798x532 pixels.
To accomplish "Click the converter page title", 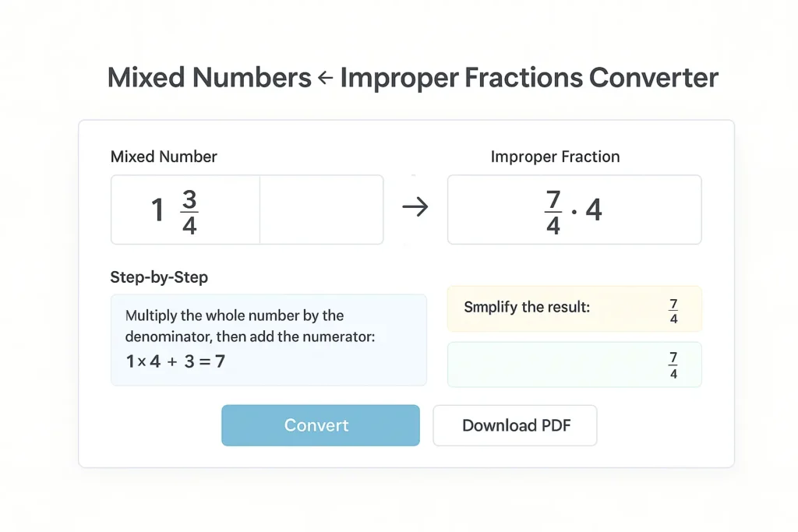I will (412, 77).
